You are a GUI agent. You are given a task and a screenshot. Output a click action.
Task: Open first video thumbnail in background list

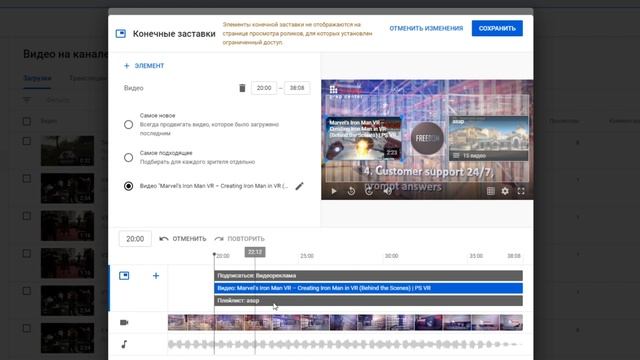(x=67, y=151)
